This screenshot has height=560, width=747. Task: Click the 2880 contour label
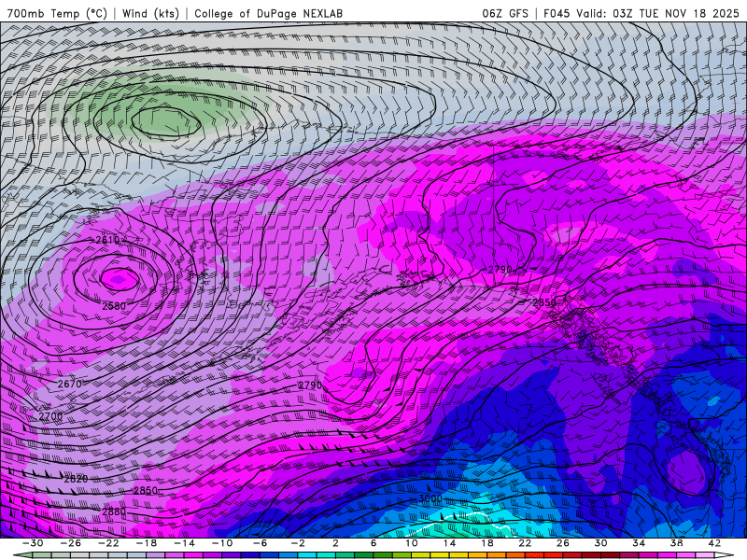(x=114, y=511)
